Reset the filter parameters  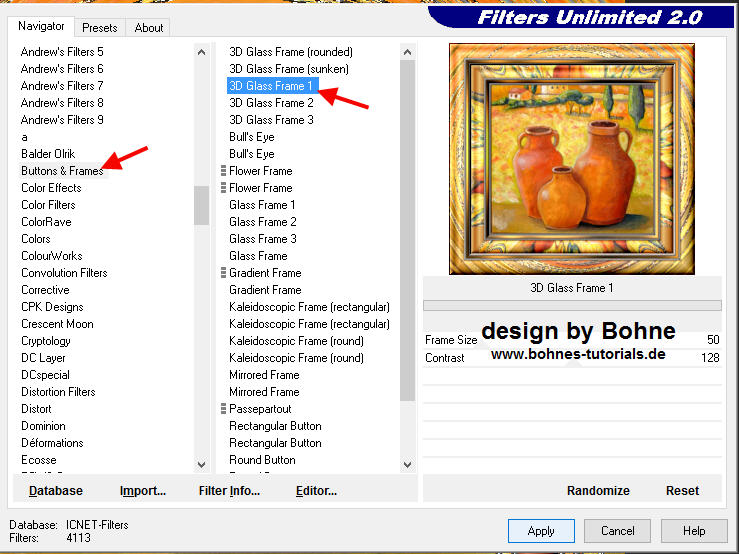pyautogui.click(x=682, y=491)
